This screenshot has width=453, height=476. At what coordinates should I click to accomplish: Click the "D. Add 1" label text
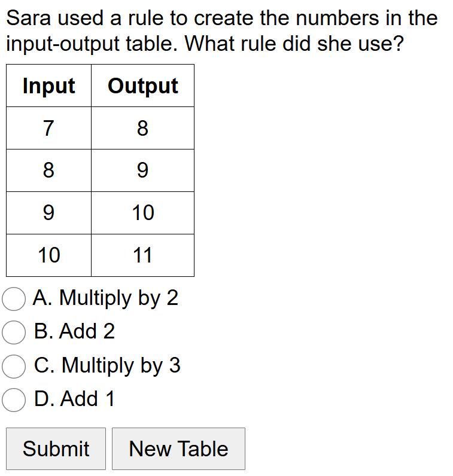tap(74, 399)
